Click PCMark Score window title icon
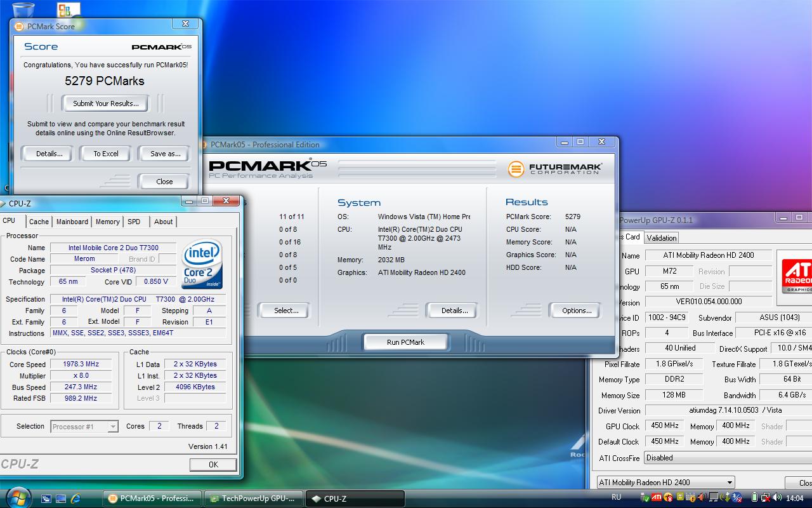 pyautogui.click(x=19, y=27)
